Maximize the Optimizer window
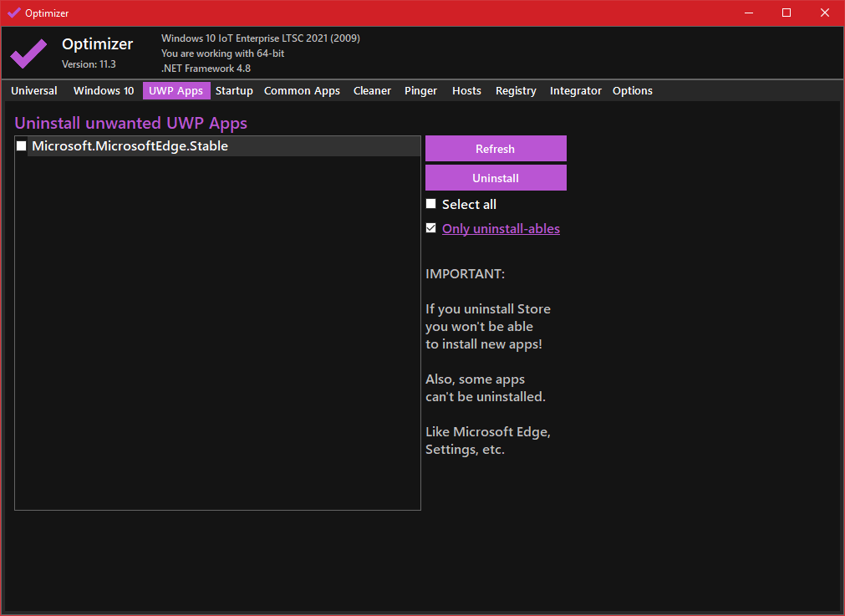845x616 pixels. point(786,13)
